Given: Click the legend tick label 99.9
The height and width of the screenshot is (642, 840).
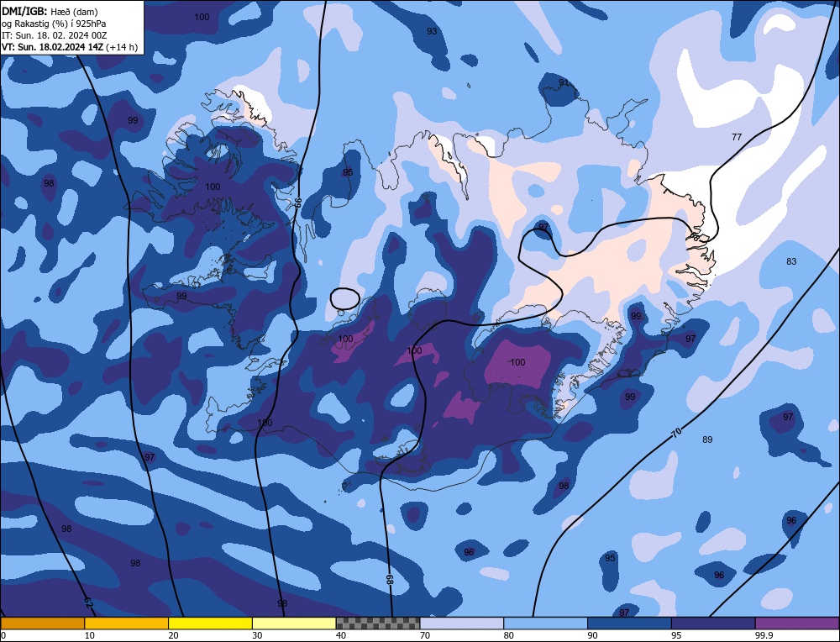Looking at the screenshot, I should point(763,635).
